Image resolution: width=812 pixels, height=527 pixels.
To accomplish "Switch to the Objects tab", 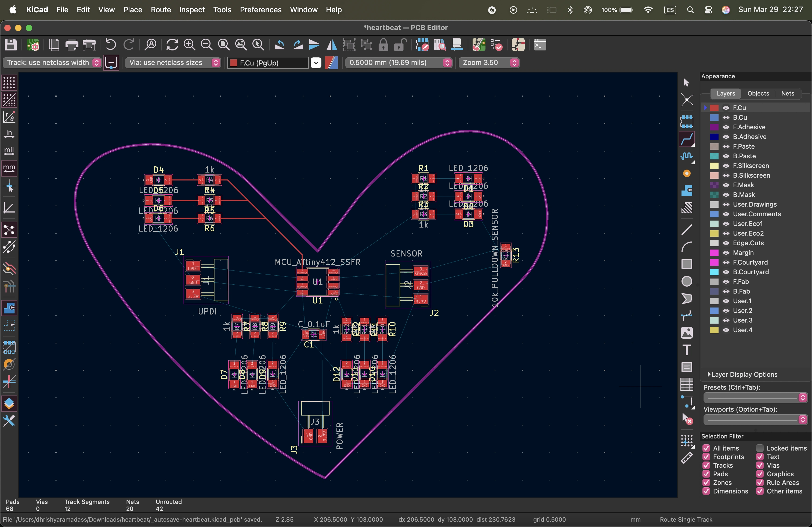I will pos(758,93).
